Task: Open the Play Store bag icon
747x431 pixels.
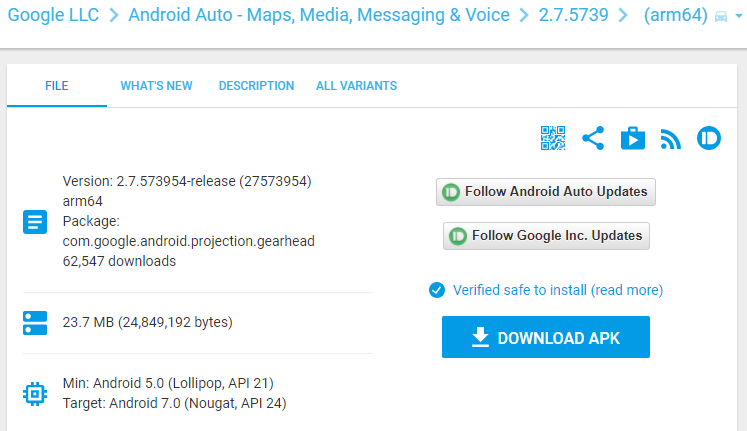Action: (x=633, y=138)
